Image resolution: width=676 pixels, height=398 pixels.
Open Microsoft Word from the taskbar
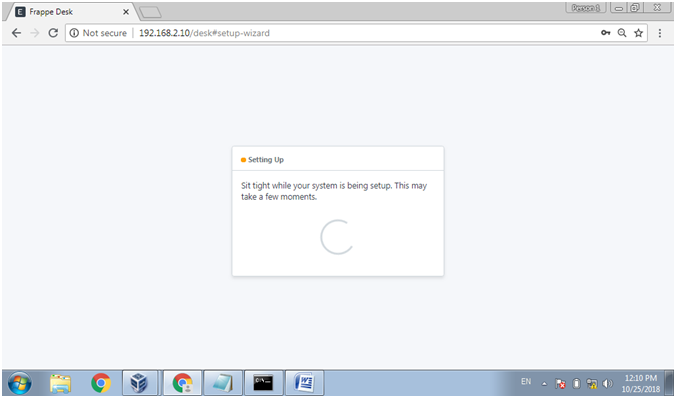pos(304,383)
